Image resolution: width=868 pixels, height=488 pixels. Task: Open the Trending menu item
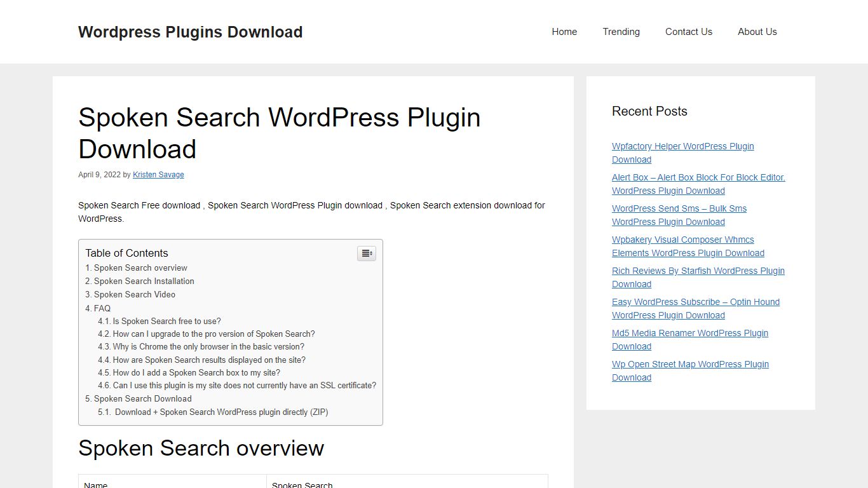(x=621, y=32)
